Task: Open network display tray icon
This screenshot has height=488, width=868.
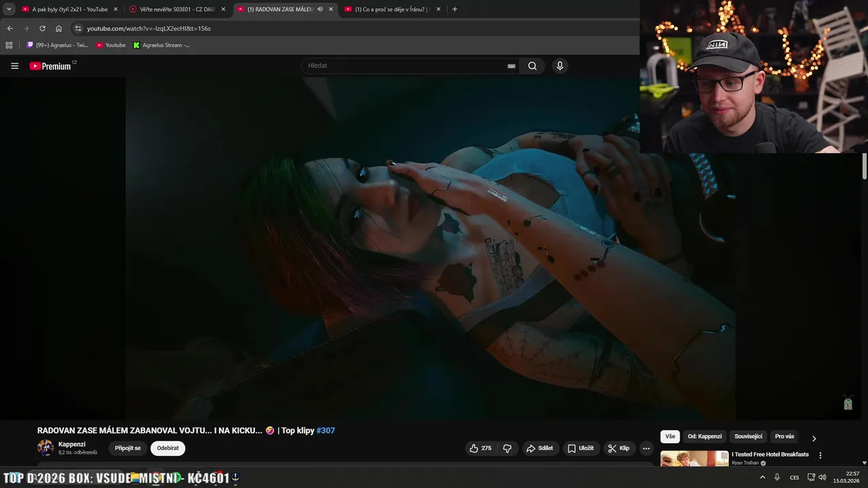Action: coord(811,477)
